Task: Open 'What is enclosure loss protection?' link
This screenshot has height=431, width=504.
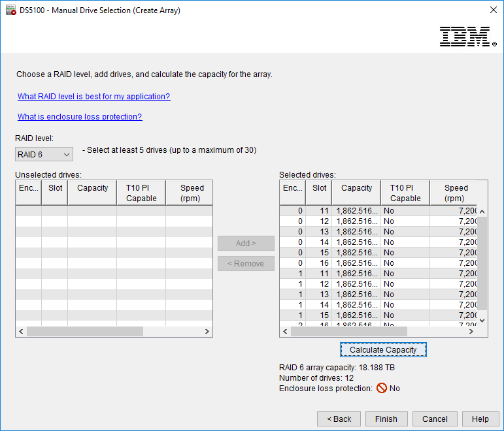Action: click(x=80, y=117)
